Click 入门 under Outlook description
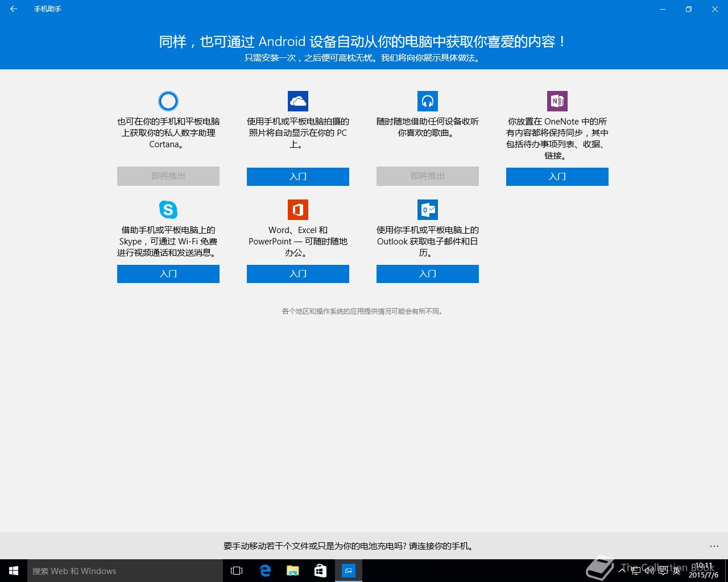Viewport: 728px width, 582px height. click(428, 274)
